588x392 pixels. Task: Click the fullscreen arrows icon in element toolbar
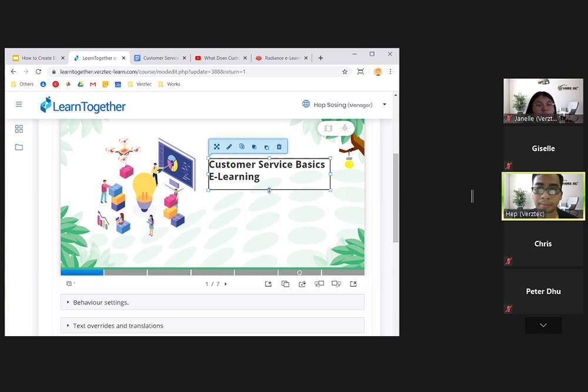coord(216,147)
